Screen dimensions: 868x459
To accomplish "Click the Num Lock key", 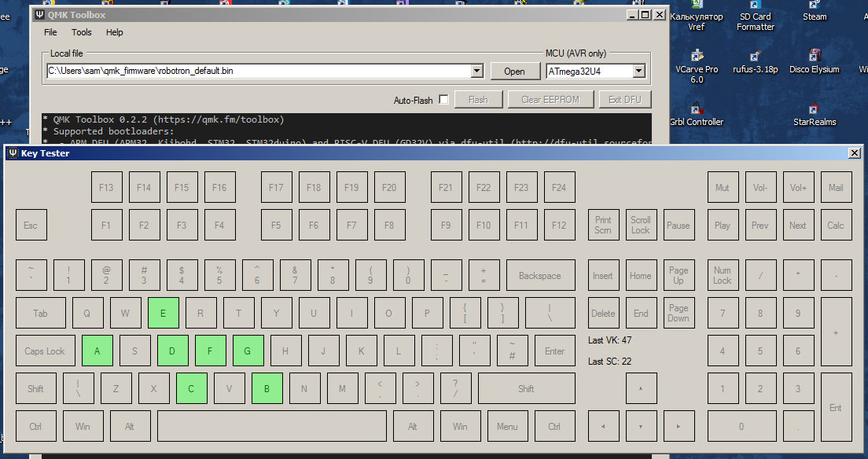I will [723, 275].
